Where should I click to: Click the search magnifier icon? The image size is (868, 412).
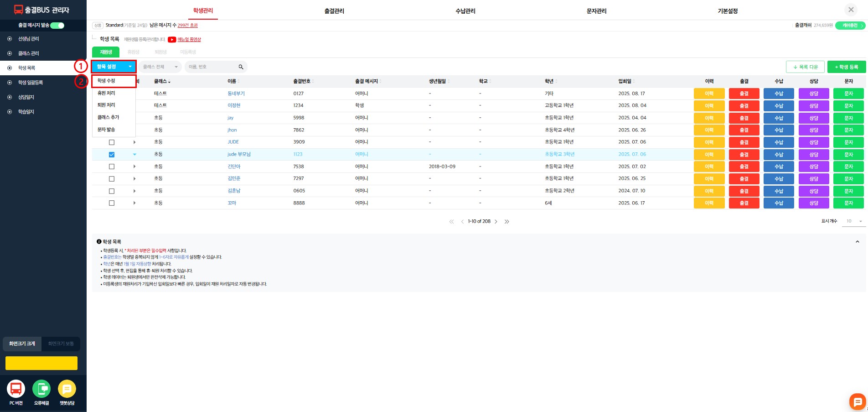tap(241, 67)
